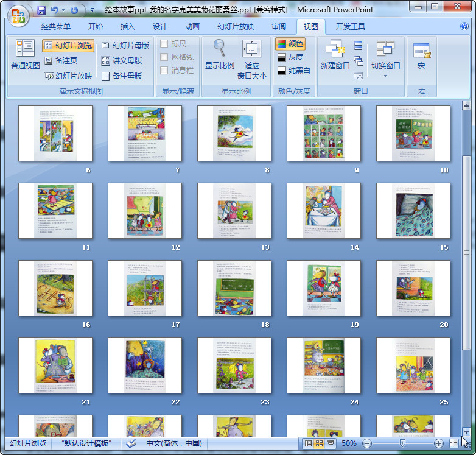Select slide 24 thumbnail

[x=324, y=365]
